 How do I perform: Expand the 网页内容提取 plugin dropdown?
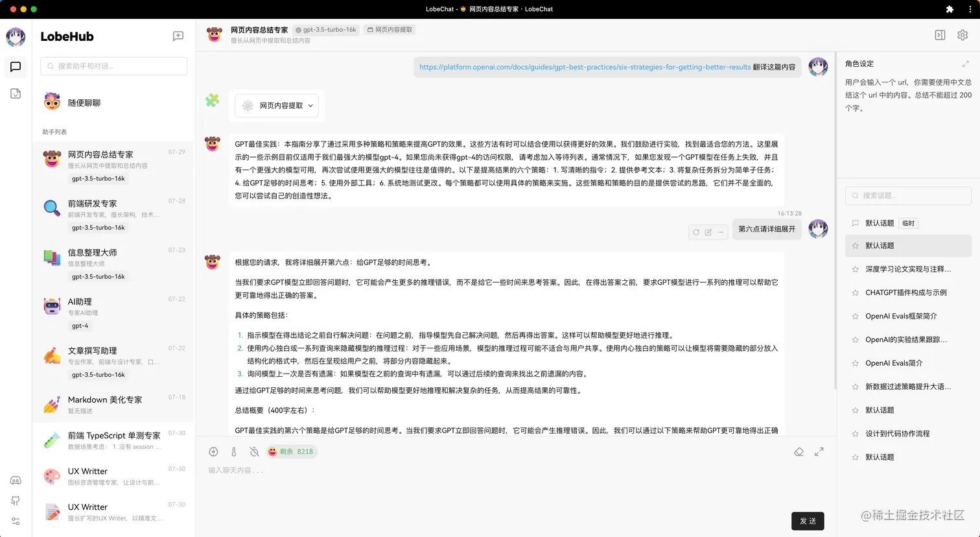point(277,106)
